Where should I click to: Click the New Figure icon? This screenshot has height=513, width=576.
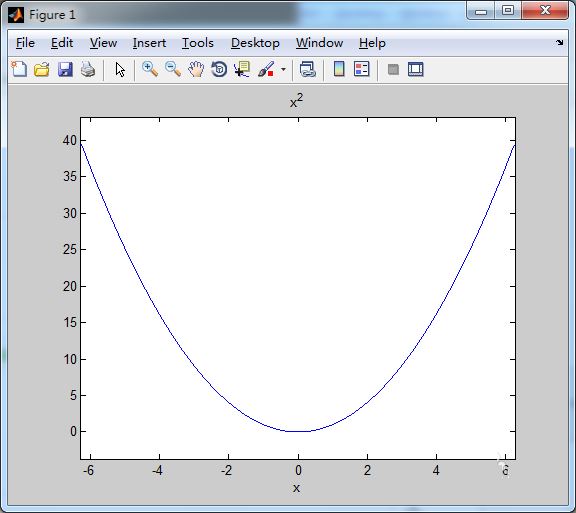click(19, 69)
